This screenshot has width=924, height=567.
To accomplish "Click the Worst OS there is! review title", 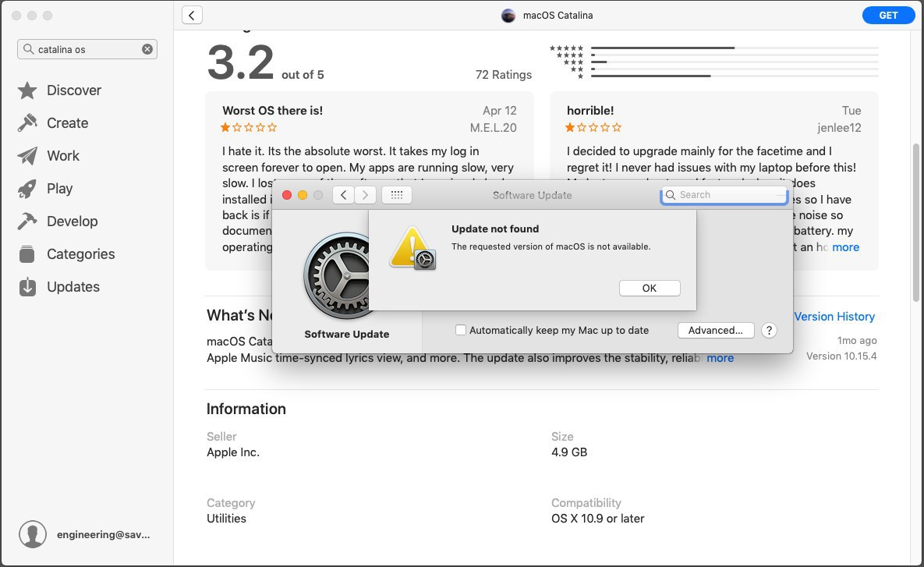I will [x=272, y=110].
